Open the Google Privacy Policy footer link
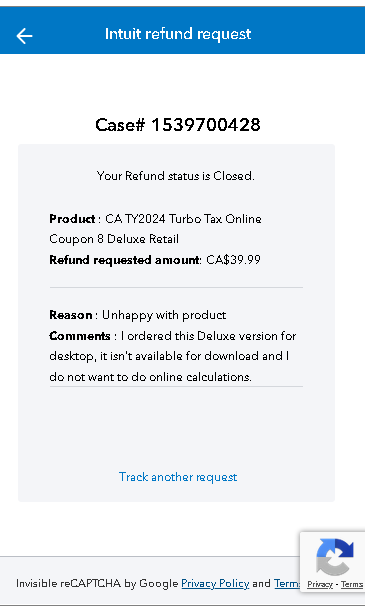The width and height of the screenshot is (365, 606). [x=215, y=583]
